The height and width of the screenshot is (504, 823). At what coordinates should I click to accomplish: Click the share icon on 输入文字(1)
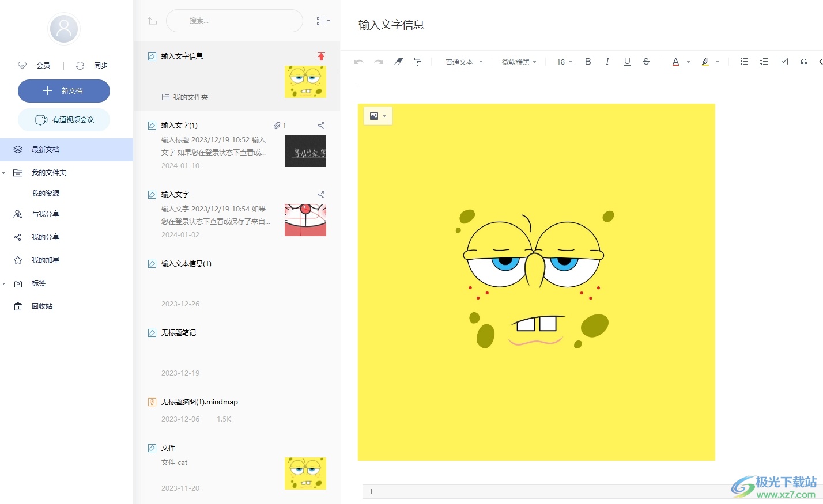tap(321, 126)
